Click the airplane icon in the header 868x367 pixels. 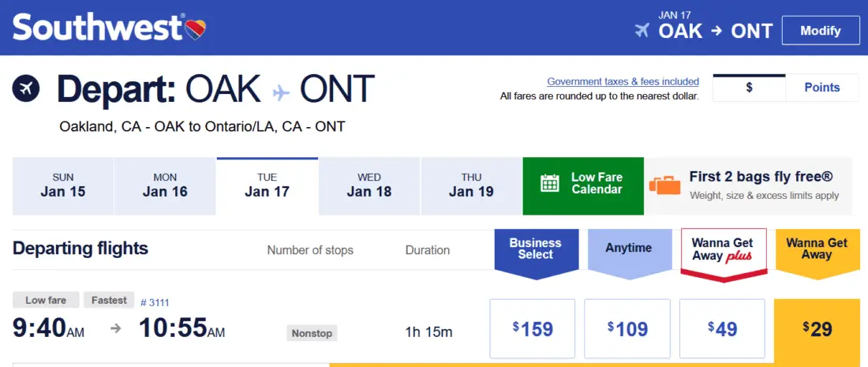click(x=642, y=31)
